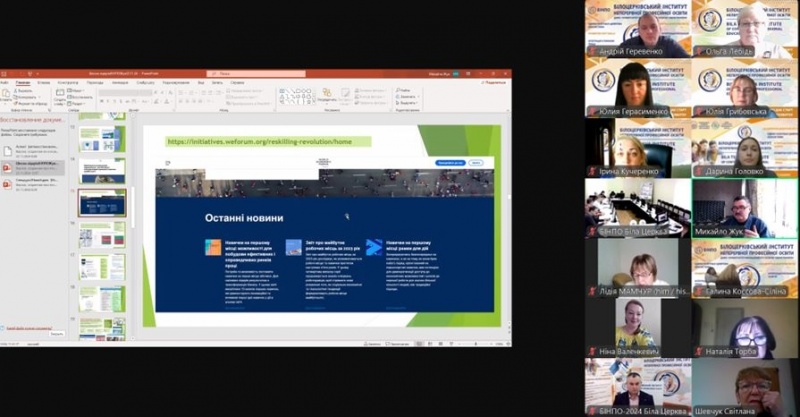The width and height of the screenshot is (800, 417).
Task: Open the Insert ribbon tab
Action: pos(43,82)
